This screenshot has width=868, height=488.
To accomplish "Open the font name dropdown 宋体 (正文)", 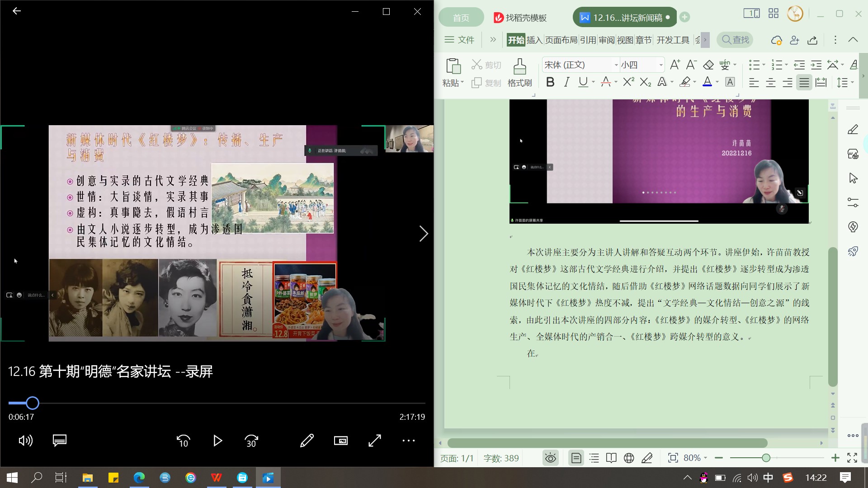I will [x=616, y=65].
